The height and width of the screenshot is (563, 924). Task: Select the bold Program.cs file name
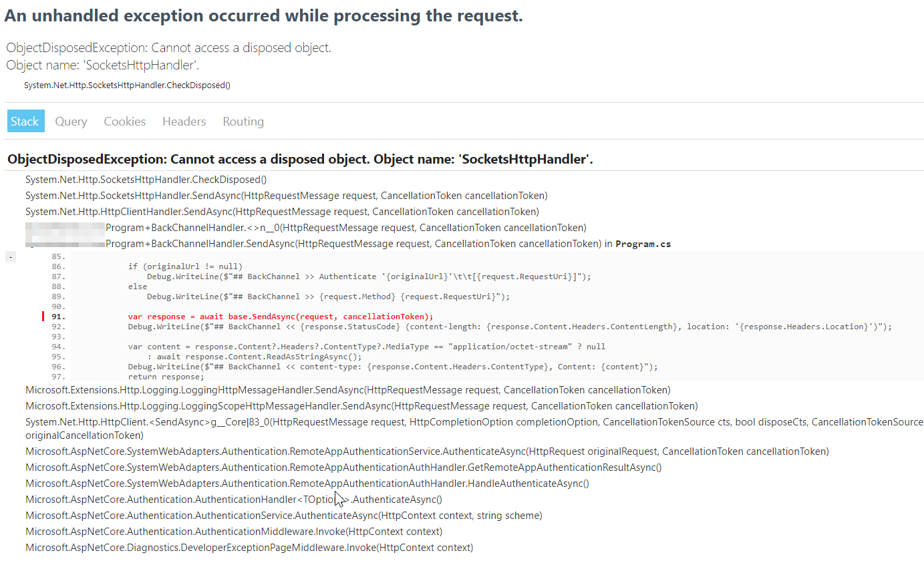tap(643, 243)
